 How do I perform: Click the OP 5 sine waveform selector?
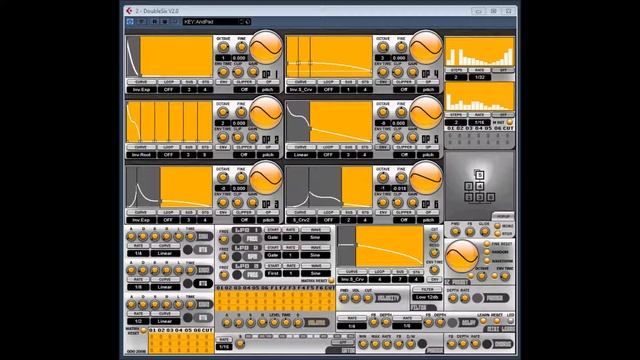pos(426,113)
